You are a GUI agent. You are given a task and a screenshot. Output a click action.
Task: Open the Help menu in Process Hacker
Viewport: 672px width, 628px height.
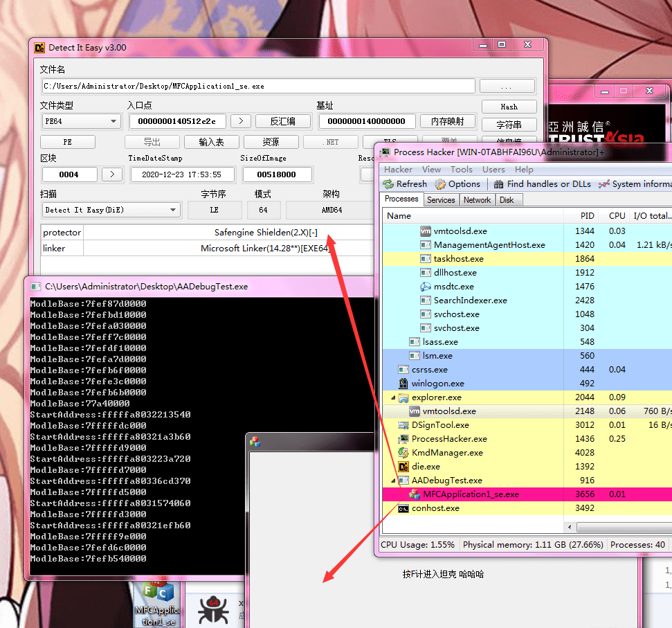[524, 170]
